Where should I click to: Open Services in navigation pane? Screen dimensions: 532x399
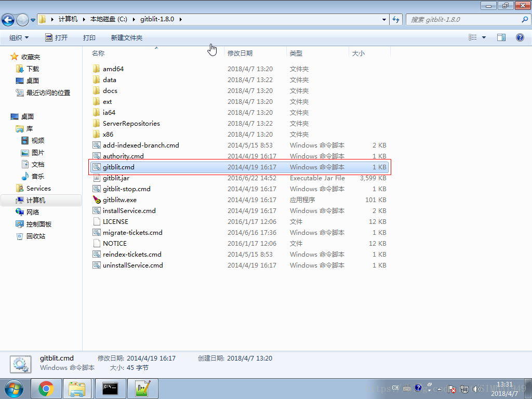click(33, 188)
